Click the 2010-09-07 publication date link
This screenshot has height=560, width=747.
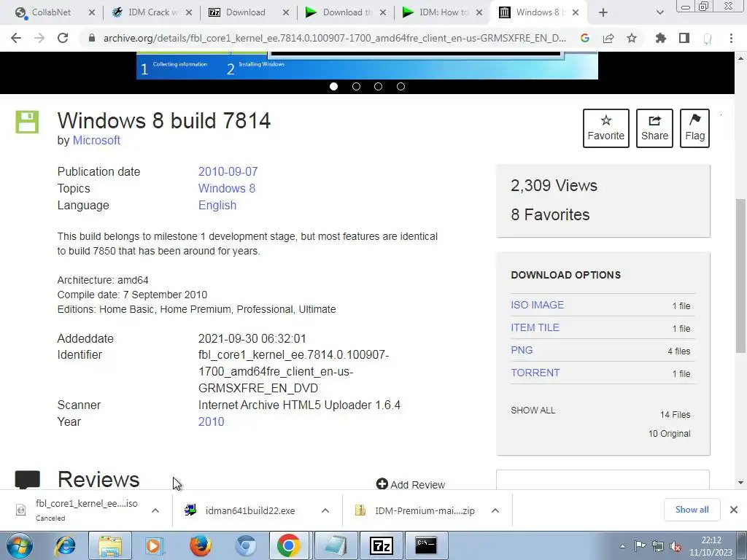point(228,171)
